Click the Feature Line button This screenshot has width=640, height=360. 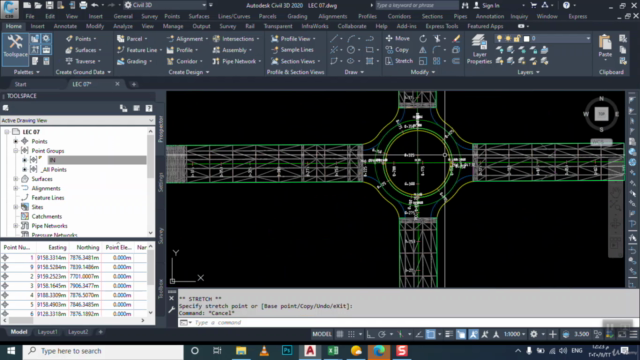coord(139,50)
